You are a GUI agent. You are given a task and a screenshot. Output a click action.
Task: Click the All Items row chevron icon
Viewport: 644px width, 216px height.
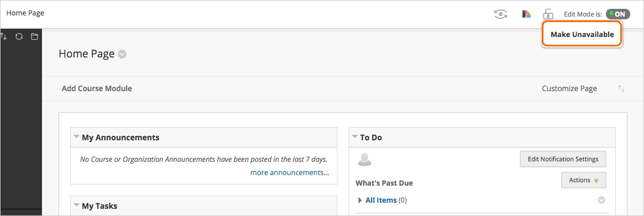tap(601, 200)
